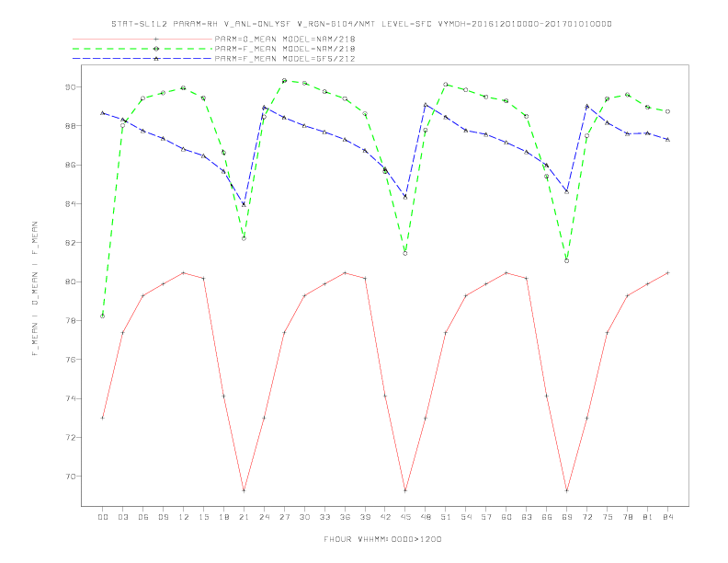728x563 pixels.
Task: Click the 82 tick label on the y-axis
Action: tap(71, 243)
